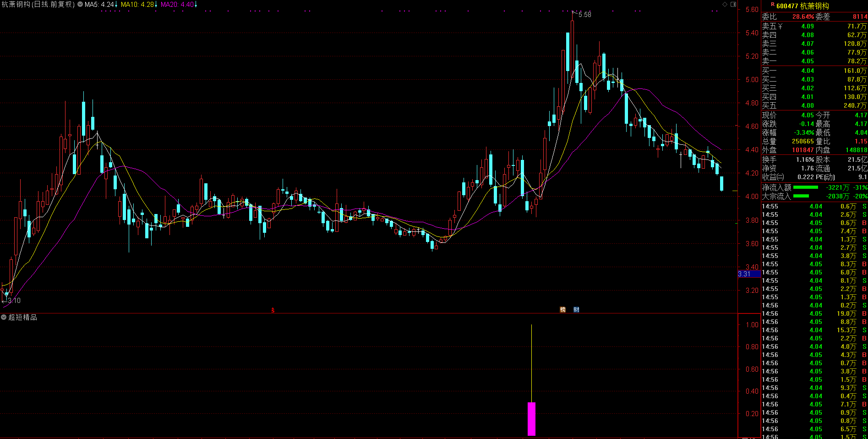Screen dimensions: 868x439
Task: Select the 卖一 ask row at 4.05
Action: [814, 61]
